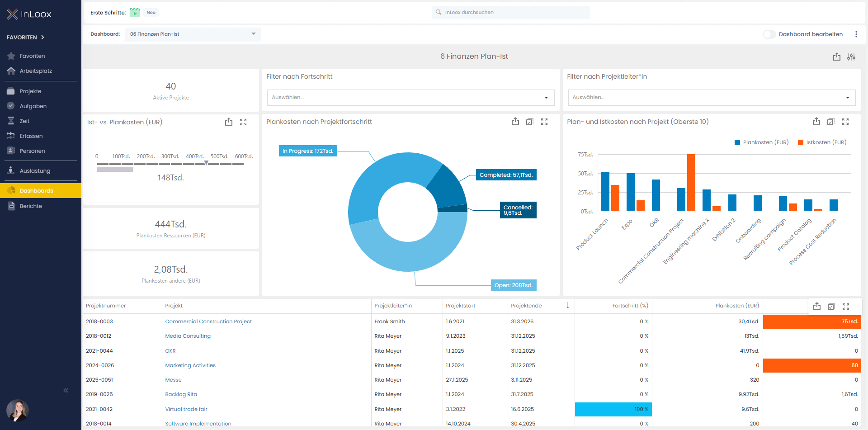Viewport: 868px width, 430px height.
Task: Export the Plankosten nach Projektfortschritt chart
Action: tap(515, 122)
